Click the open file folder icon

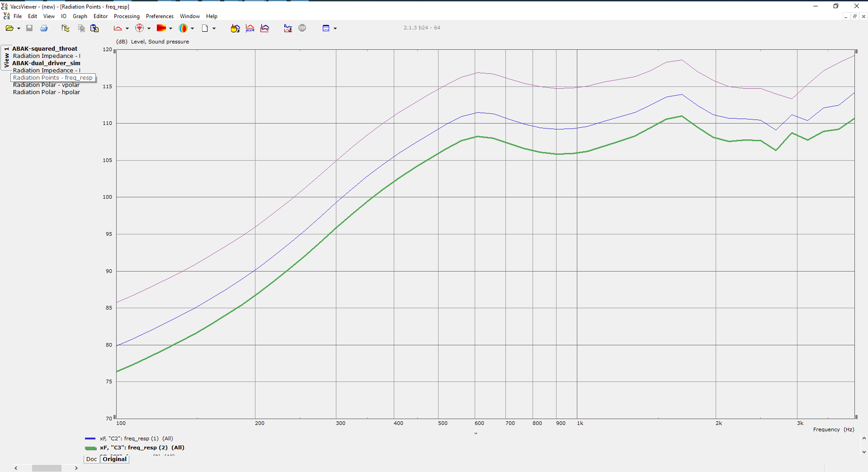[9, 28]
